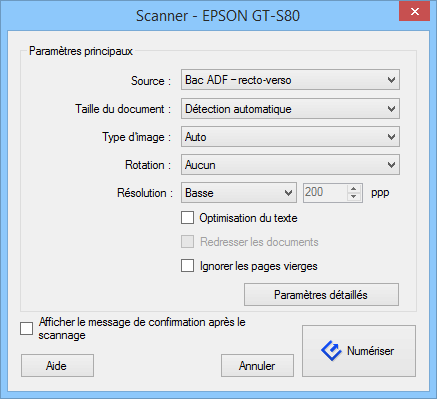Click the Rotation label text
Image resolution: width=437 pixels, height=399 pixels.
(x=148, y=165)
